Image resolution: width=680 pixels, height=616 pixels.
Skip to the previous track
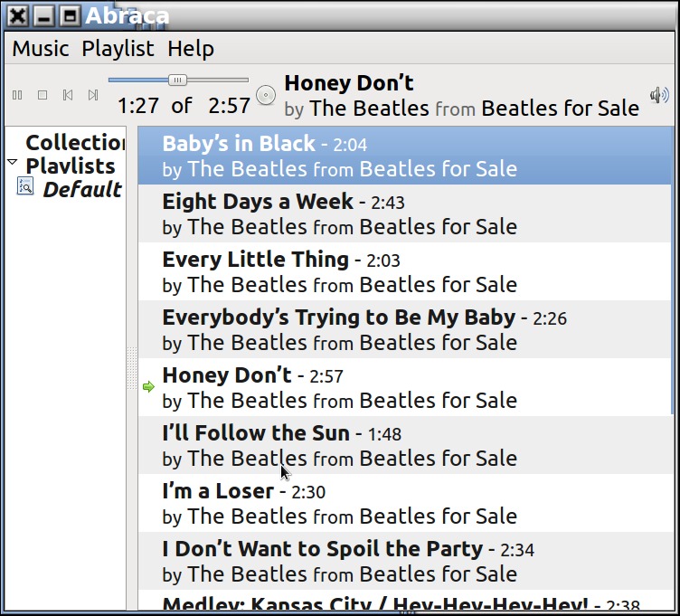[68, 95]
